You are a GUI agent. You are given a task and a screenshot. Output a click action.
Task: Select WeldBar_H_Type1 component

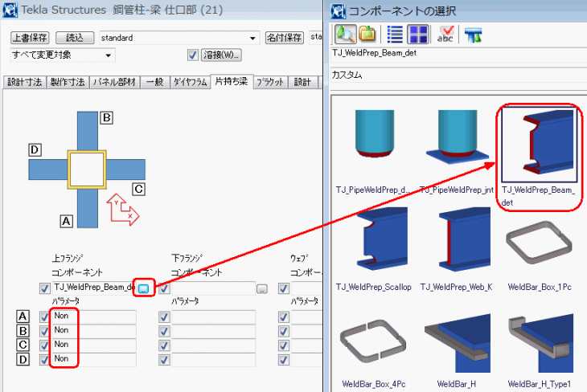point(540,343)
